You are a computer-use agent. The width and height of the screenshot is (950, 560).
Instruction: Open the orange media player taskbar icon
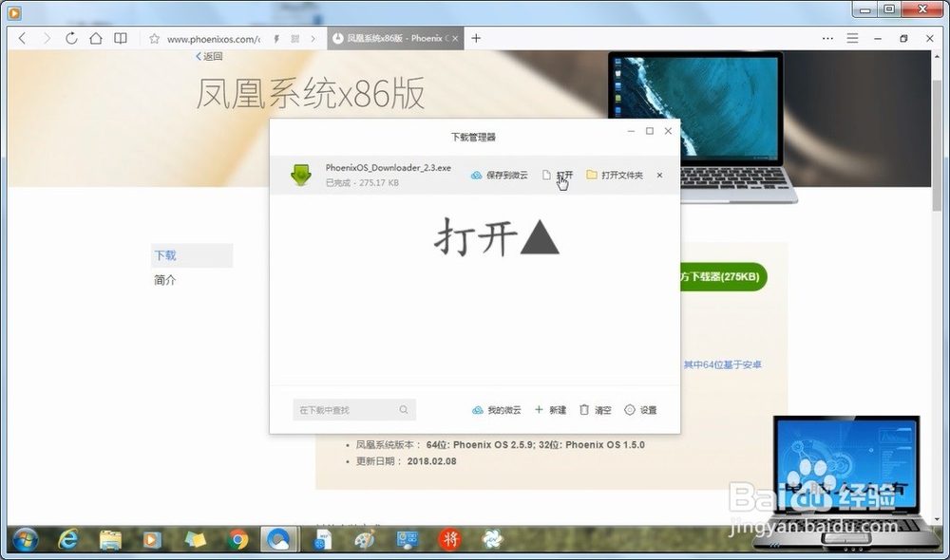pos(151,539)
